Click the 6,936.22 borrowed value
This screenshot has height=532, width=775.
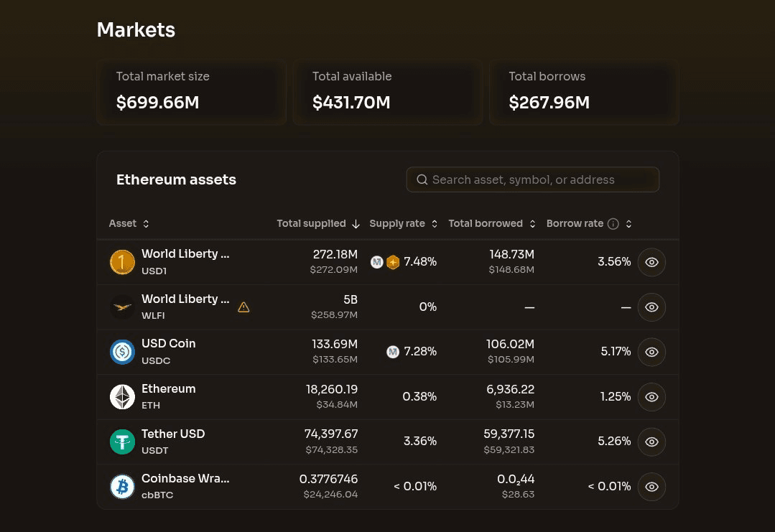[x=511, y=389]
